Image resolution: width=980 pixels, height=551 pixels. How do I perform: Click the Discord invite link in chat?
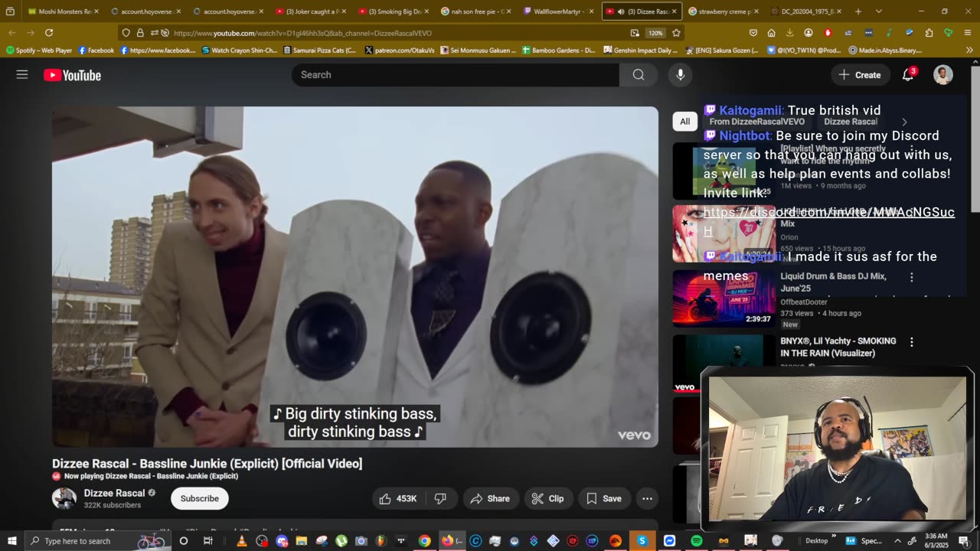(x=829, y=221)
